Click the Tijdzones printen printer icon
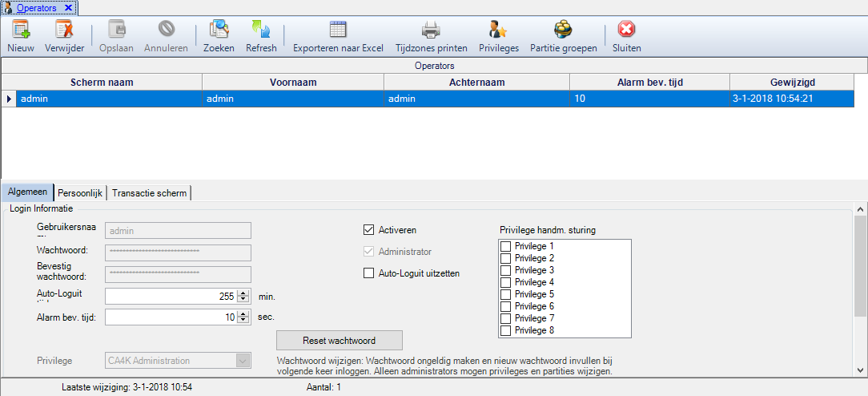 tap(432, 29)
